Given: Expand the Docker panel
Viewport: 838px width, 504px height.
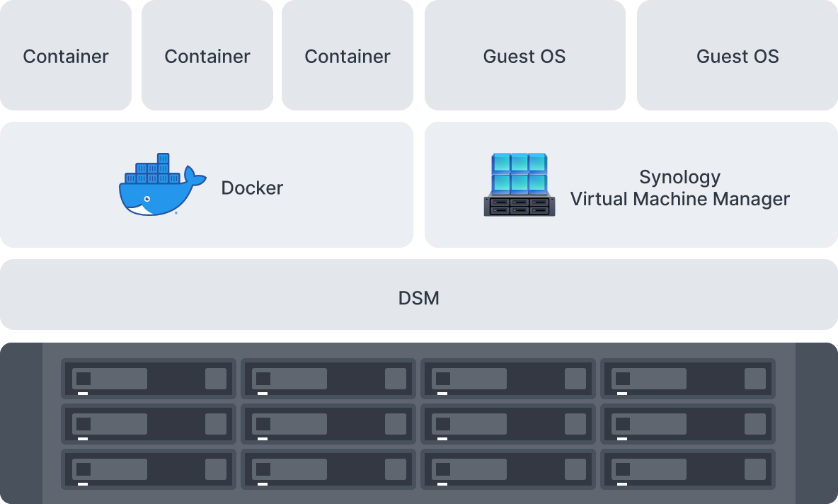Looking at the screenshot, I should pos(207,185).
